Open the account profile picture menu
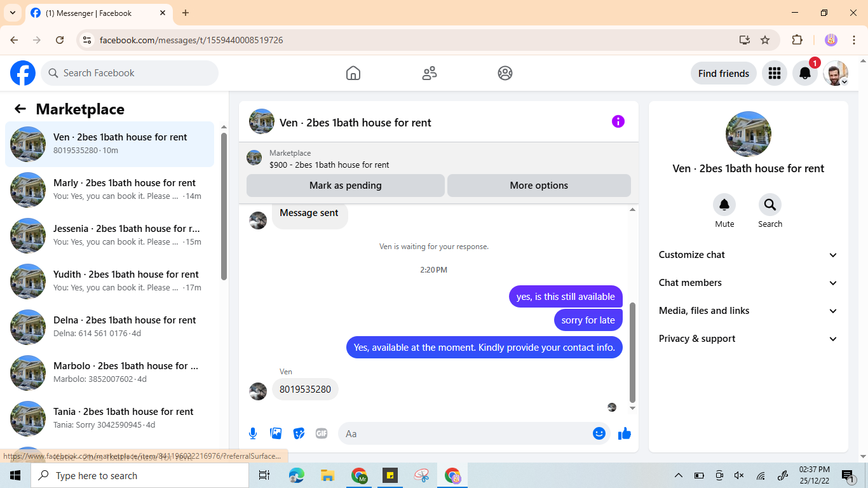This screenshot has height=488, width=868. pos(836,73)
